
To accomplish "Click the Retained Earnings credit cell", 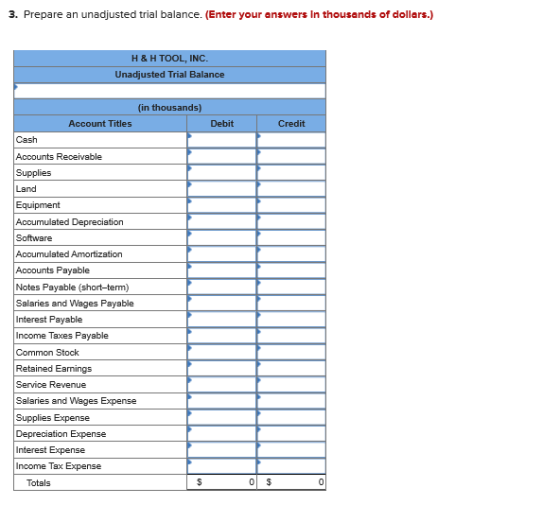I will [x=291, y=369].
